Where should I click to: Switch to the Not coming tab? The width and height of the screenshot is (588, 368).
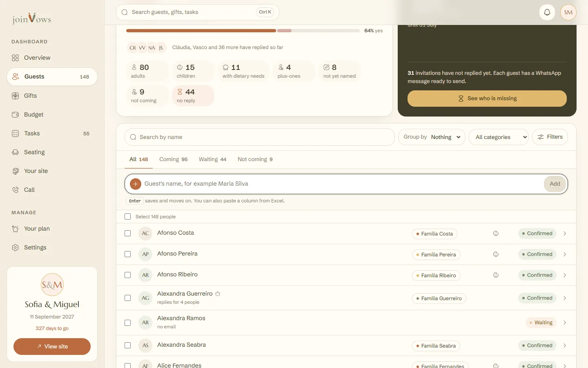click(255, 159)
